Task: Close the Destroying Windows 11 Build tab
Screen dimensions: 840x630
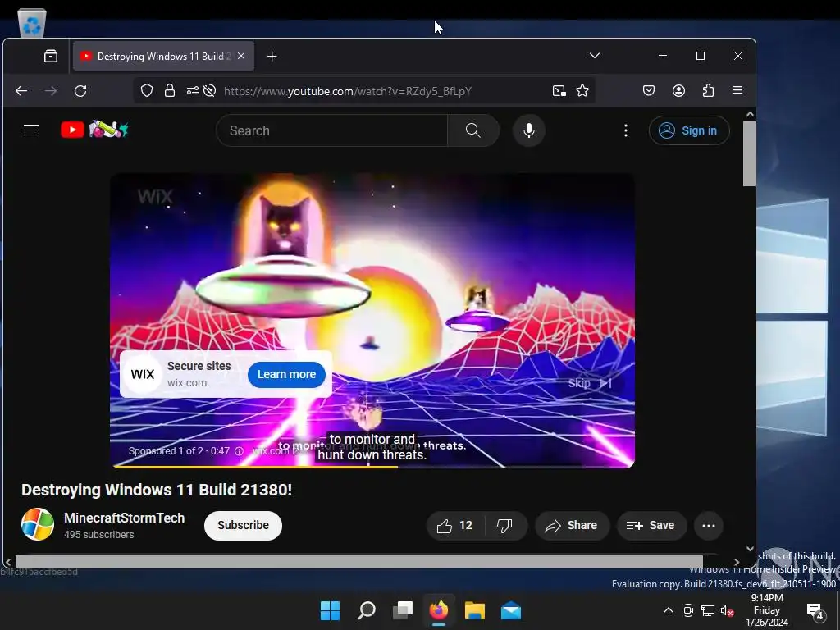Action: tap(241, 56)
